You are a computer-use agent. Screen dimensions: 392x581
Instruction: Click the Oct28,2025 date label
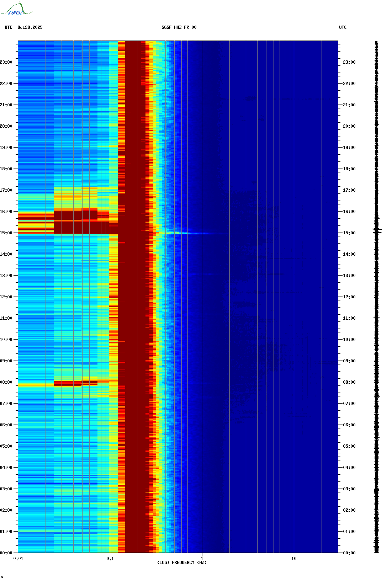pos(30,27)
